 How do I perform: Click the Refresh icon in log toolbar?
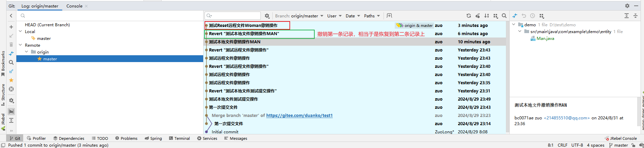click(469, 16)
